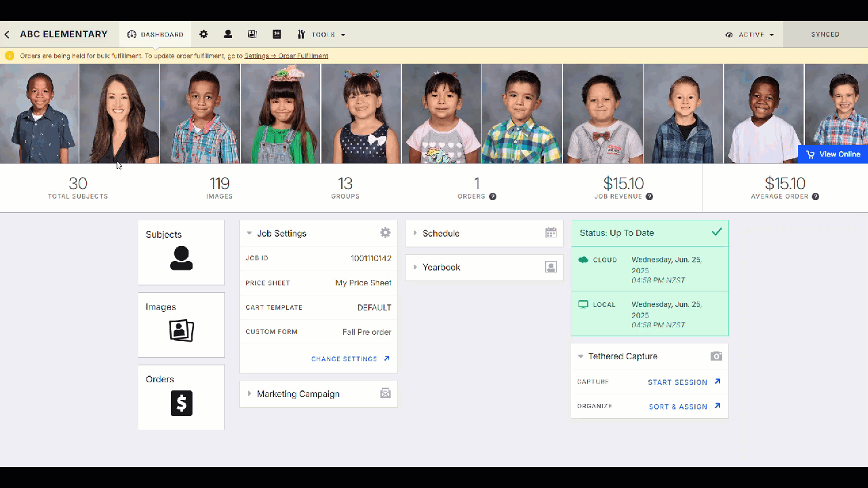Viewport: 868px width, 488px height.
Task: Click the Fall Pre order custom form value
Action: [367, 332]
